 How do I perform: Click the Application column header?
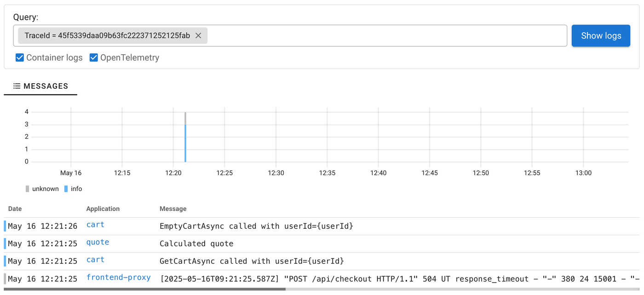click(x=102, y=209)
